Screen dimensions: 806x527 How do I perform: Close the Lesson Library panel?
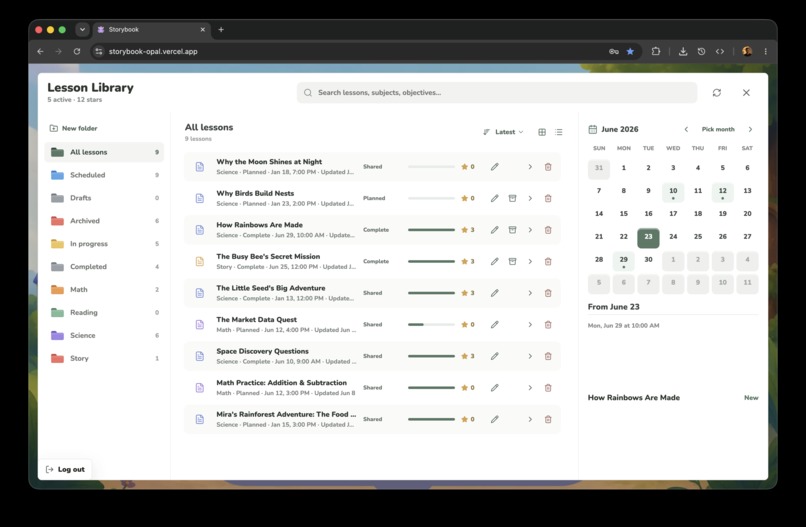pyautogui.click(x=746, y=93)
